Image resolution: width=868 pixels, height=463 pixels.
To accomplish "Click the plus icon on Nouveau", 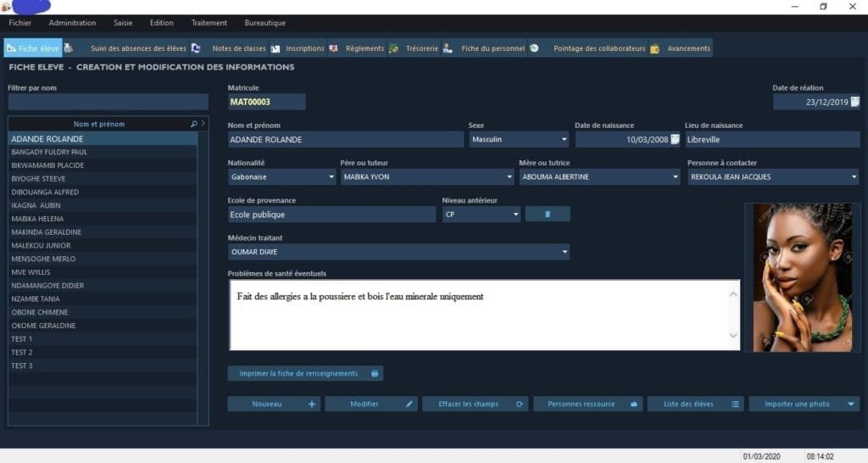I will point(311,404).
